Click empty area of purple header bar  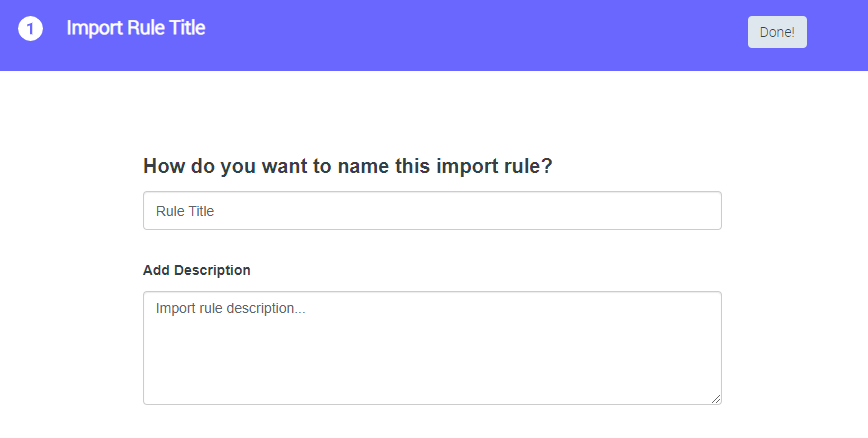[x=480, y=35]
